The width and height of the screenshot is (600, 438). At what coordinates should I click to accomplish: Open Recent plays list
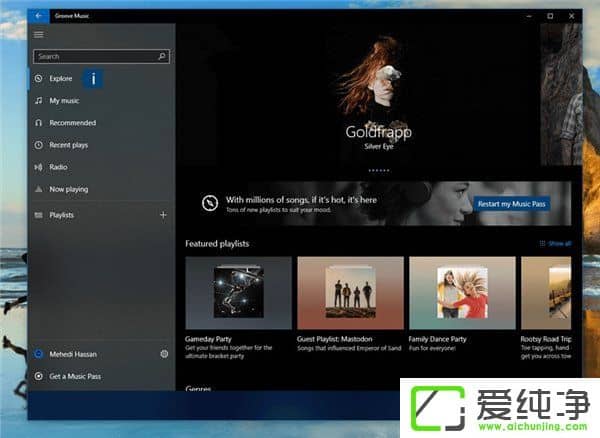[x=68, y=145]
